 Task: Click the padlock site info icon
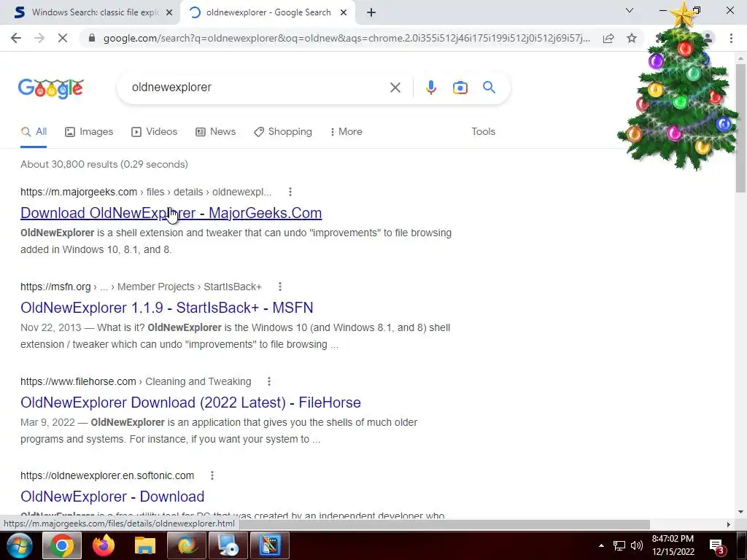point(92,38)
